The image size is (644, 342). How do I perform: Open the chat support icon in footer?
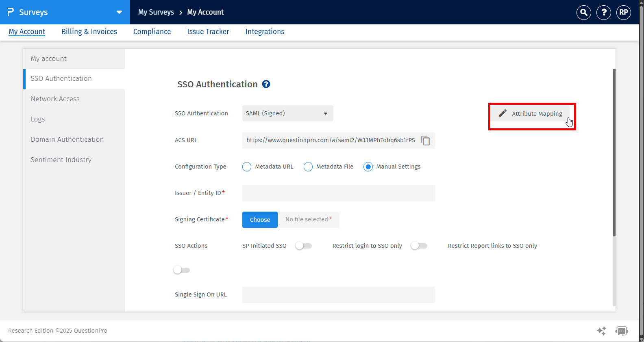click(x=622, y=331)
